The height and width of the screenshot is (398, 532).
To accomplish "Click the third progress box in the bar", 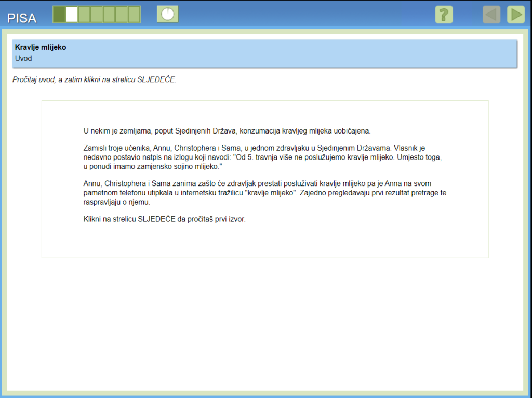I will [84, 15].
